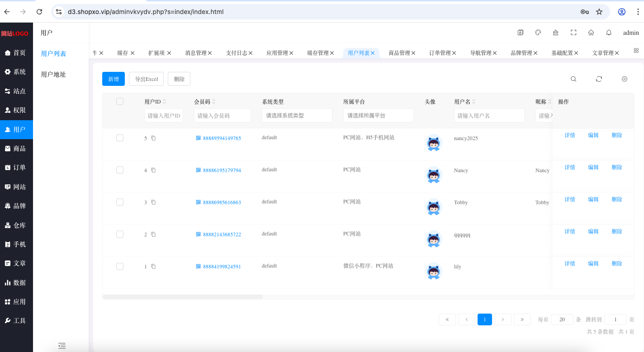Open the 请选择所属平台 dropdown filter

[379, 116]
